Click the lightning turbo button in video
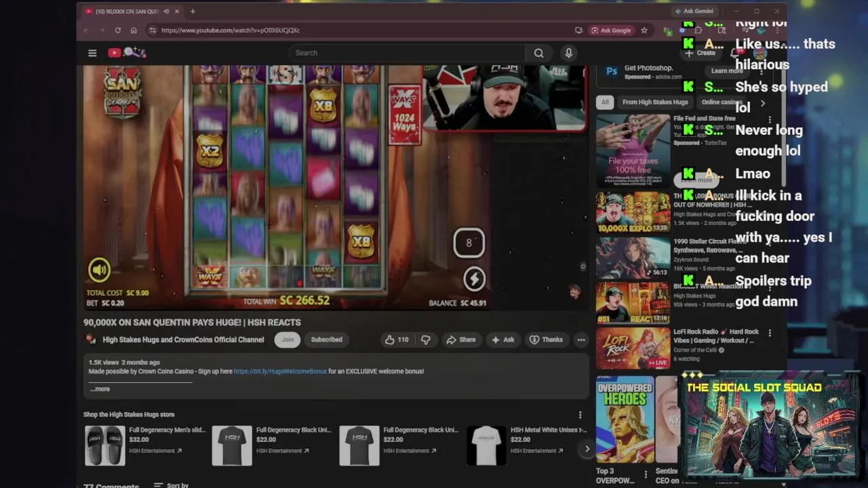Screen dimensions: 868x488 click(474, 278)
